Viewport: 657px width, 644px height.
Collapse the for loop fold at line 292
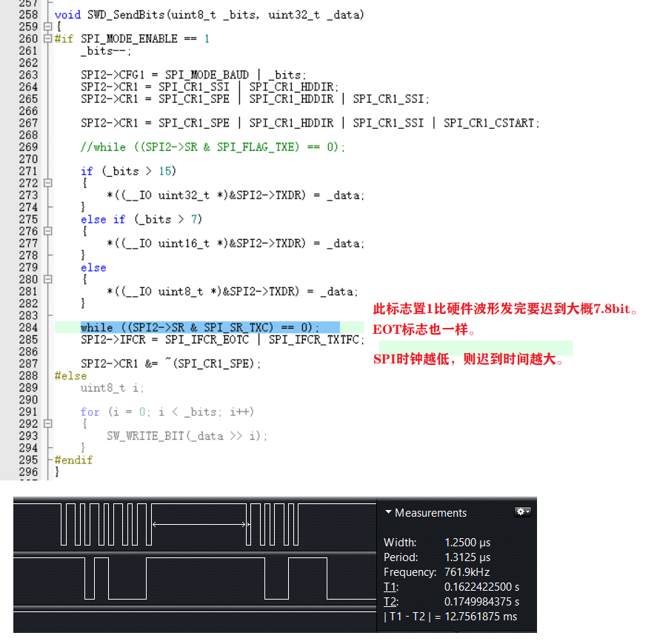pos(47,423)
